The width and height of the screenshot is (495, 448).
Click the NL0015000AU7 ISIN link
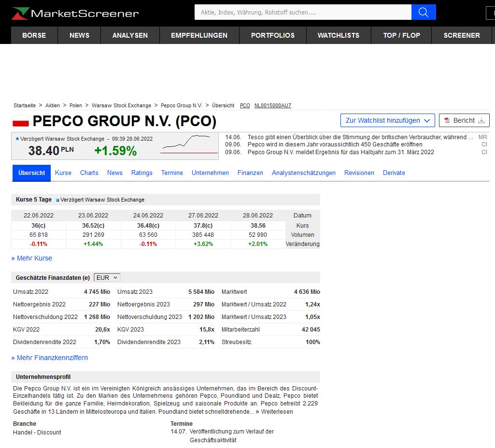pyautogui.click(x=273, y=105)
